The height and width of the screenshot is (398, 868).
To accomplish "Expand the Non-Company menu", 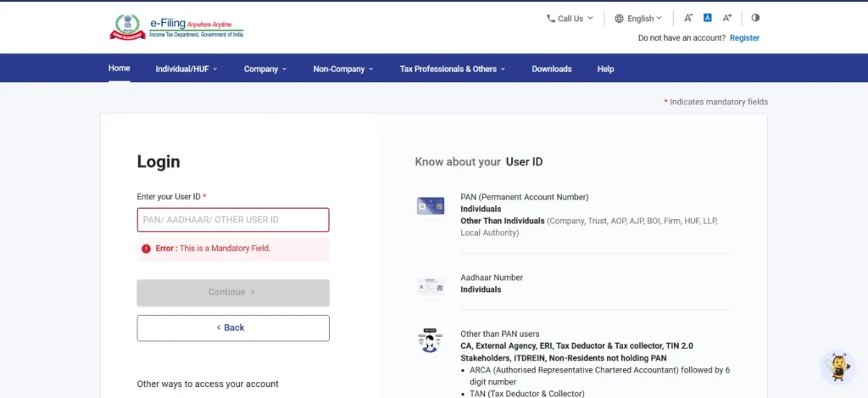I will tap(343, 69).
